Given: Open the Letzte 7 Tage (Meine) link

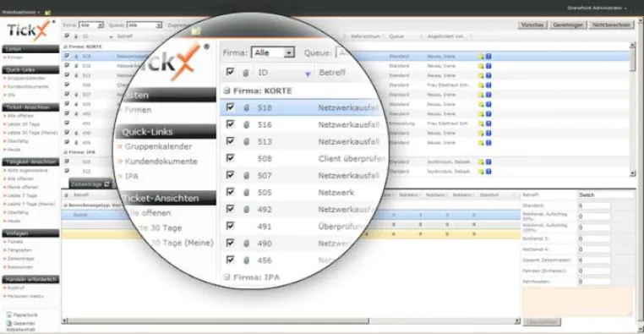Looking at the screenshot, I should tap(30, 204).
